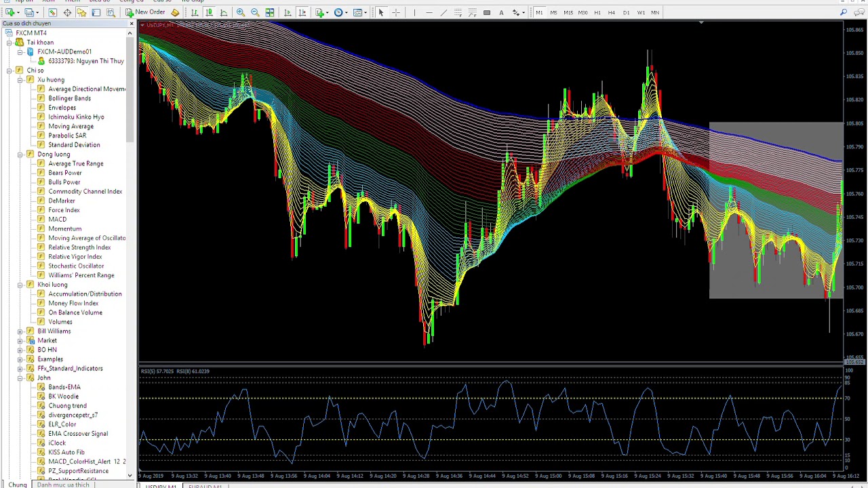
Task: Collapse the Tai khoan tree node
Action: 9,42
